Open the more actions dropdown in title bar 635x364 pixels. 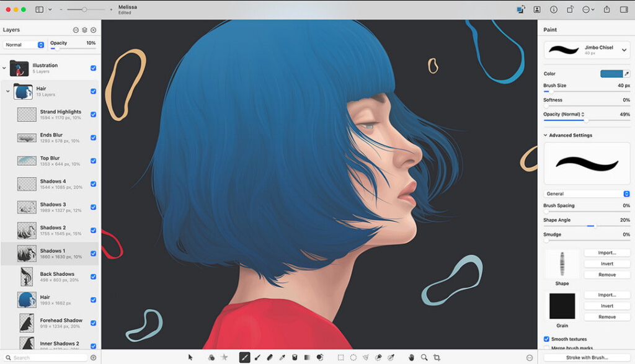[588, 9]
